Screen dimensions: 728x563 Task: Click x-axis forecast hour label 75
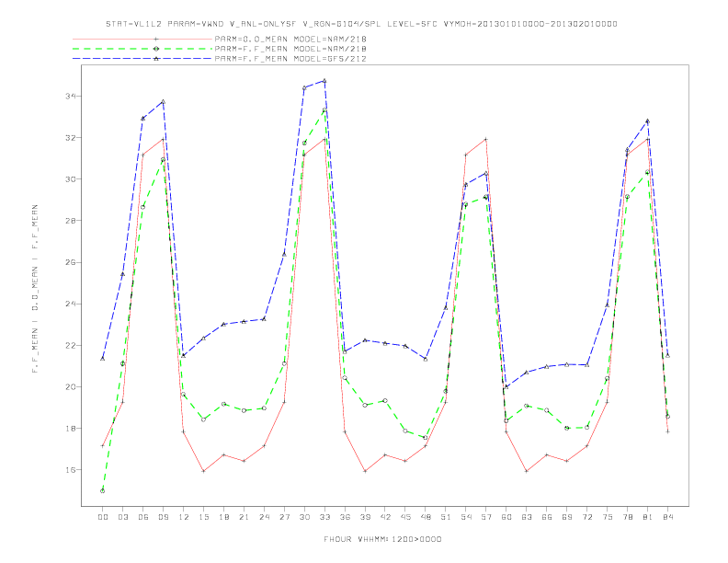tap(608, 517)
